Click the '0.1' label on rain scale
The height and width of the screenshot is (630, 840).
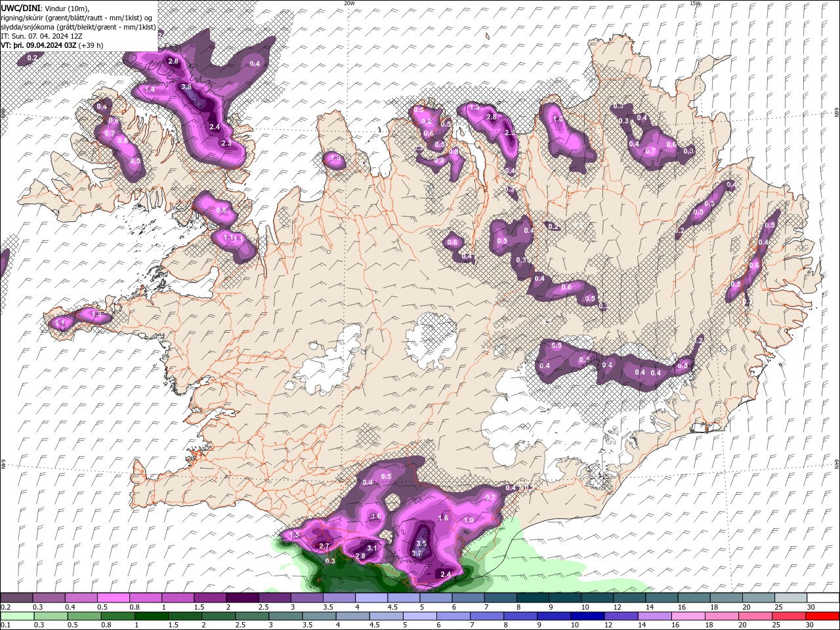[x=5, y=625]
